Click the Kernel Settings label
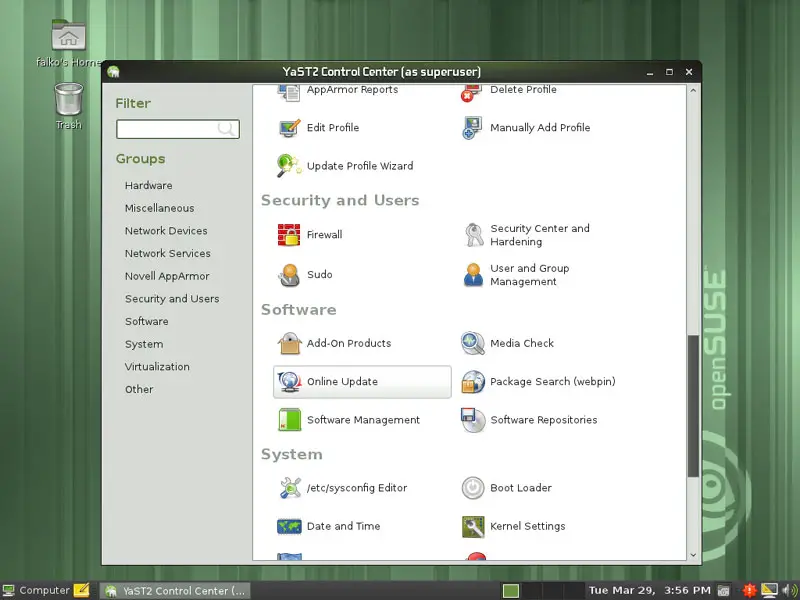Image resolution: width=800 pixels, height=600 pixels. [528, 526]
